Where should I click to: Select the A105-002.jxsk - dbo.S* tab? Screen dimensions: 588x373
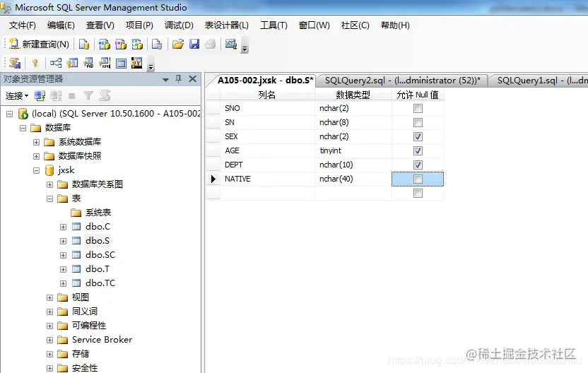[x=265, y=81]
